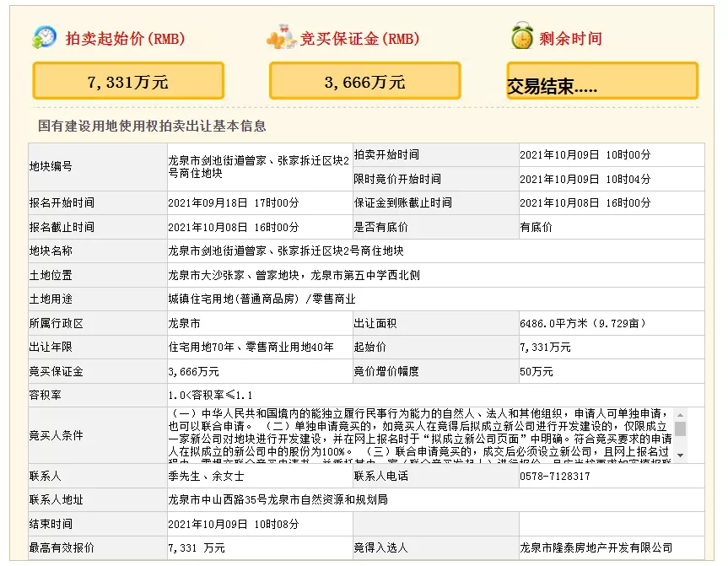Click the 土地用途 label

tap(51, 299)
